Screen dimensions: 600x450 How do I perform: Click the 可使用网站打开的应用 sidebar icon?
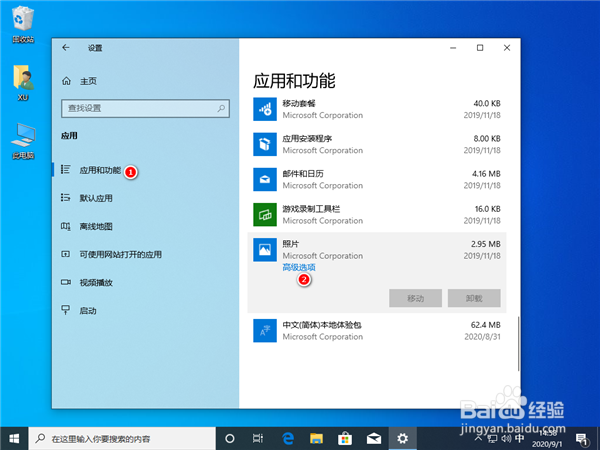click(65, 254)
